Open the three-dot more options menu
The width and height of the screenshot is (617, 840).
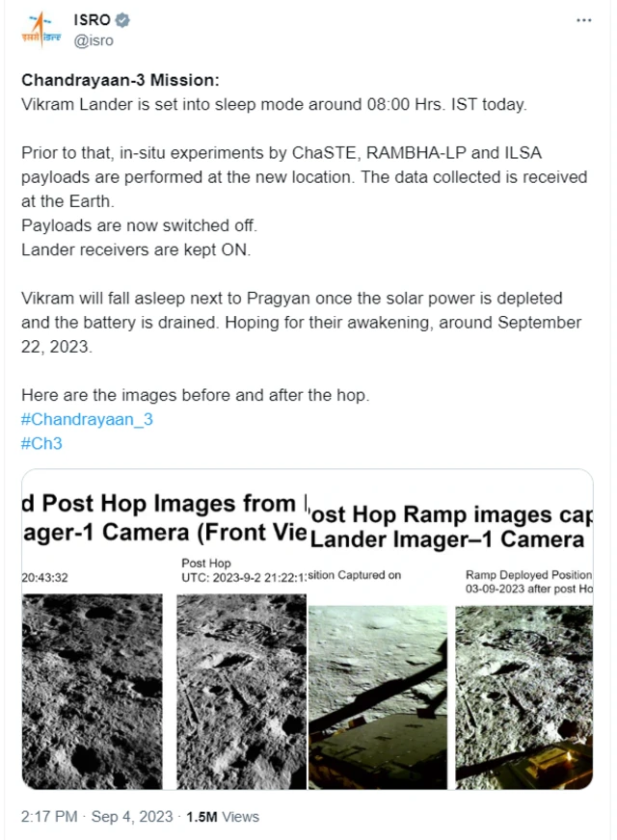pos(584,20)
